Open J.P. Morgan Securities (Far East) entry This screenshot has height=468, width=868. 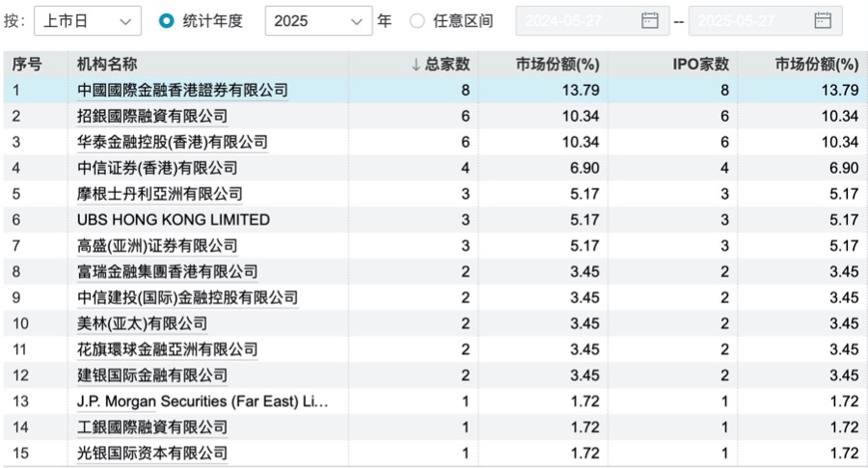tap(203, 401)
